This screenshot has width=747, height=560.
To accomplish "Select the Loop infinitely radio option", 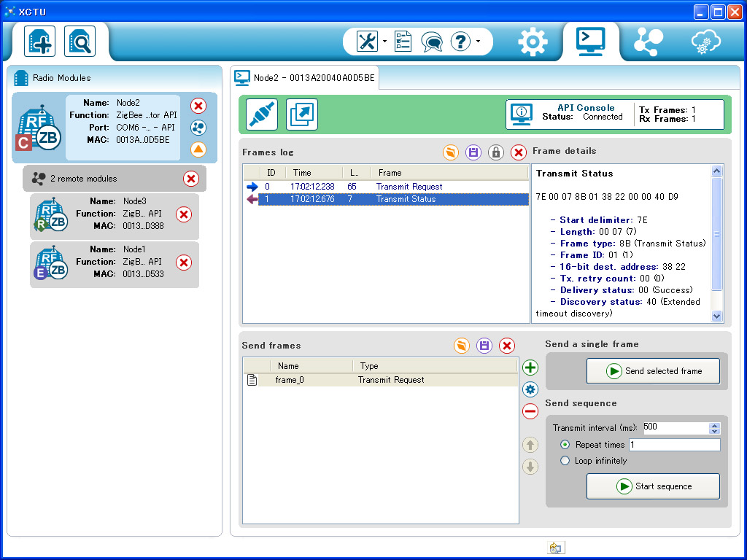I will tap(565, 461).
